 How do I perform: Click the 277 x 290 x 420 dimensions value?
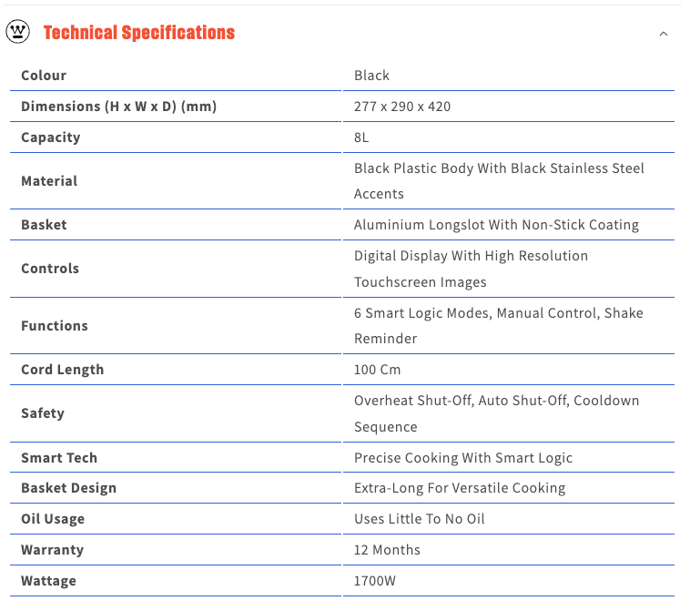click(402, 107)
